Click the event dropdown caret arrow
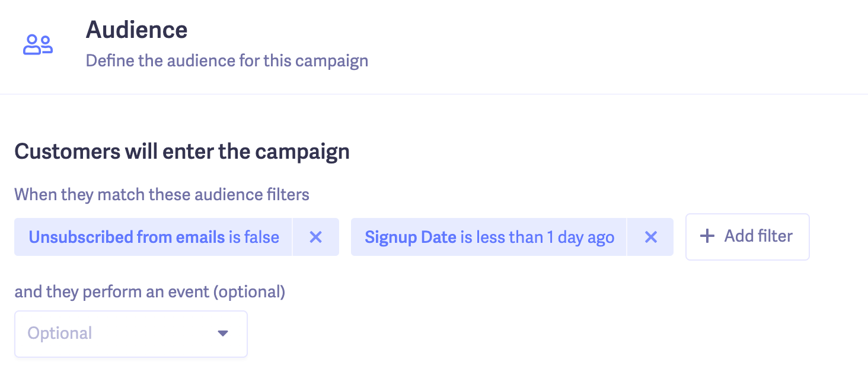Image resolution: width=868 pixels, height=385 pixels. coord(223,333)
